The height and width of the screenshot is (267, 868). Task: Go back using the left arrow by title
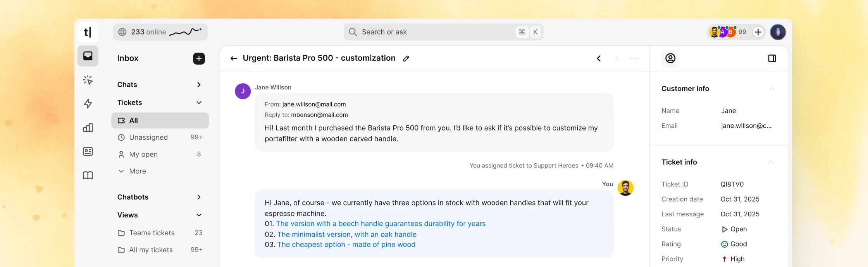(x=234, y=58)
